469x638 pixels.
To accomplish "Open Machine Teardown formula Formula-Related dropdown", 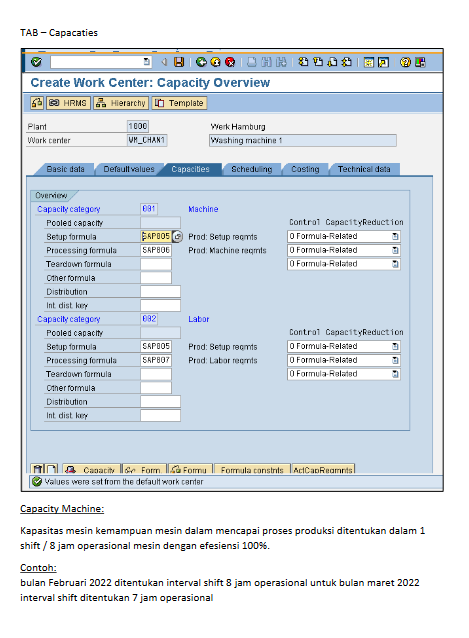I will pos(395,264).
